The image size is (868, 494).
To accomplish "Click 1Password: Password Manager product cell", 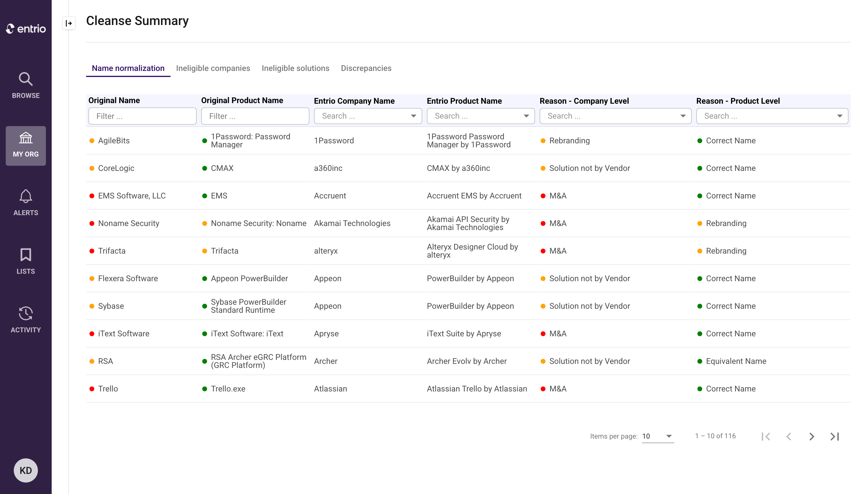I will pyautogui.click(x=250, y=140).
